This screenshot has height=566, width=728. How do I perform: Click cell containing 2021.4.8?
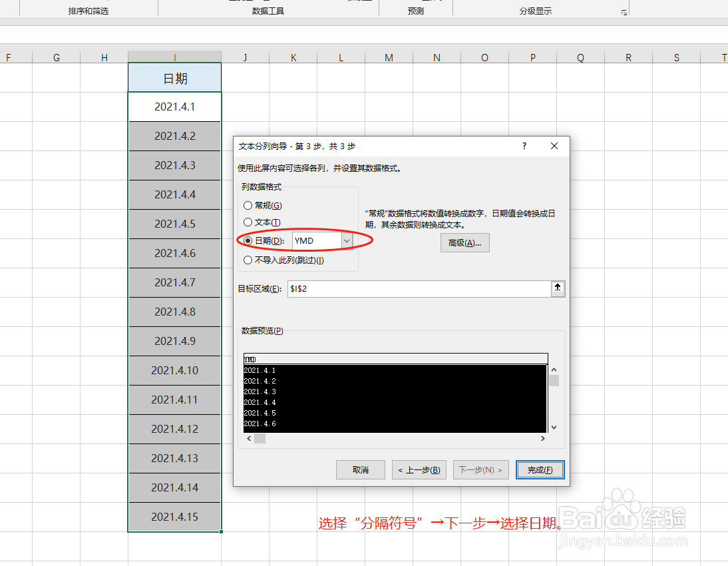(x=174, y=312)
